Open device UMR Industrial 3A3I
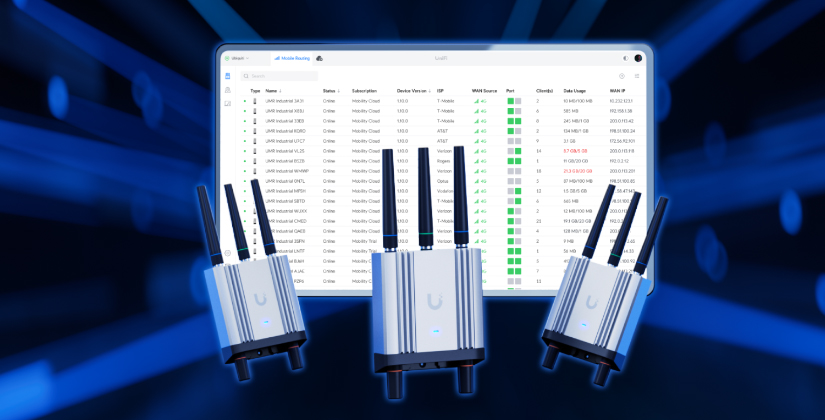Viewport: 825px width, 420px height. pos(284,101)
